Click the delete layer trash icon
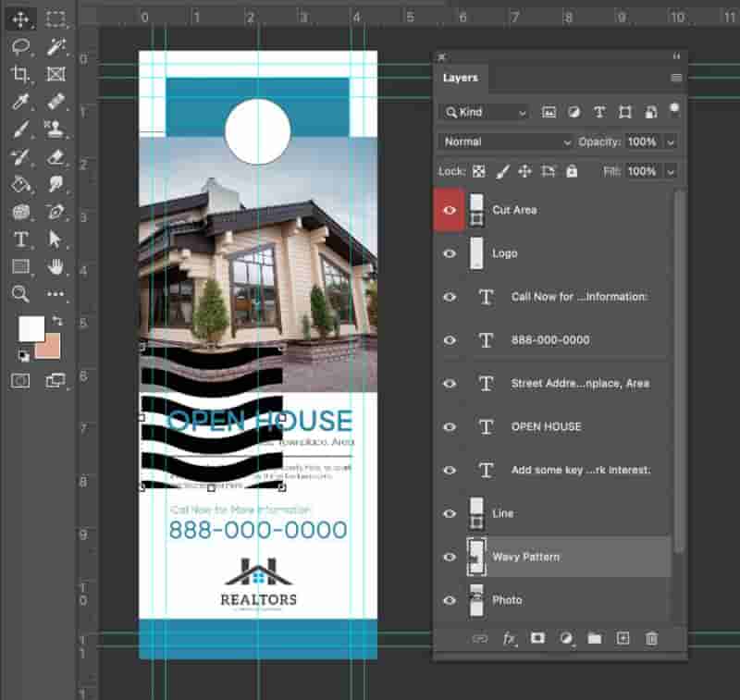 tap(651, 639)
